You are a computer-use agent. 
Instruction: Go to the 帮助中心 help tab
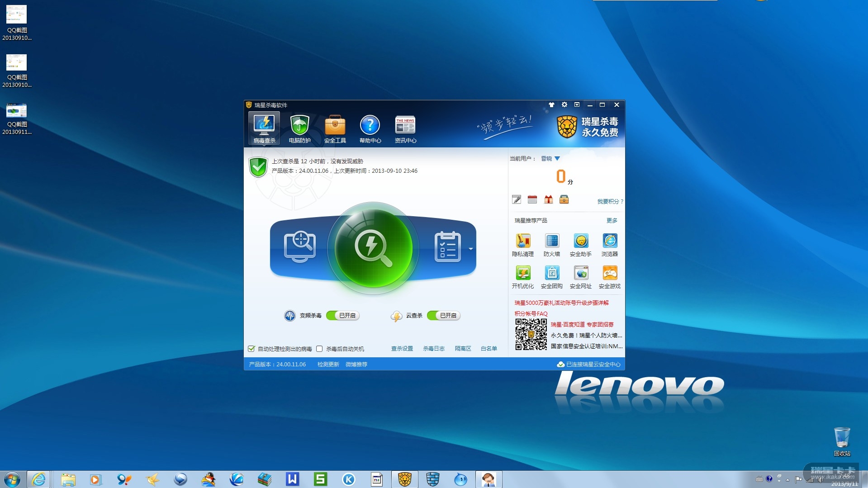tap(370, 128)
